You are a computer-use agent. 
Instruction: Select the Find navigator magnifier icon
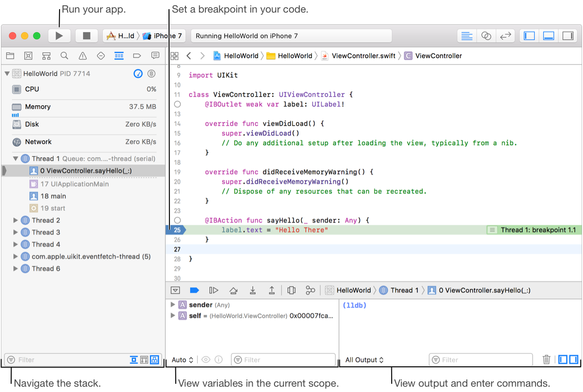(64, 56)
